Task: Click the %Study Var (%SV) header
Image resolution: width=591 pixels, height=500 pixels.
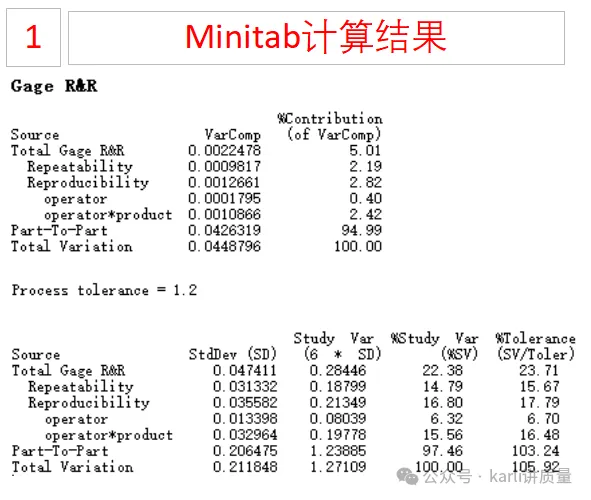Action: (434, 346)
